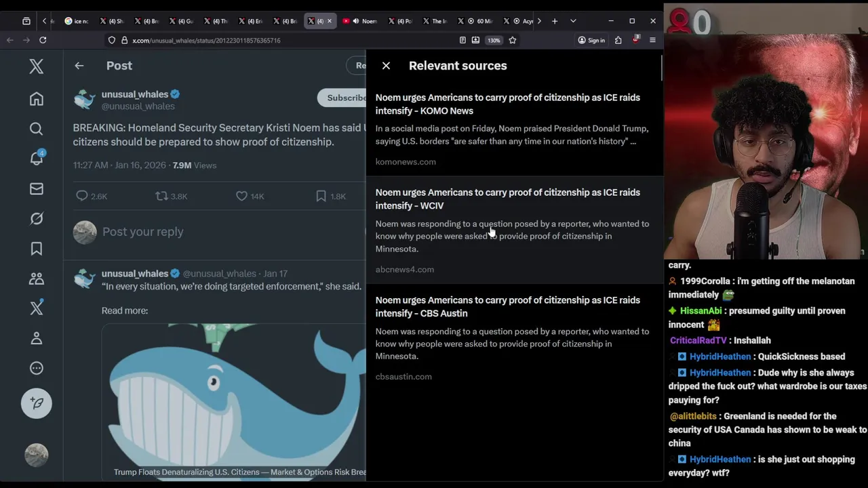Open the Messages envelope icon

[x=37, y=188]
